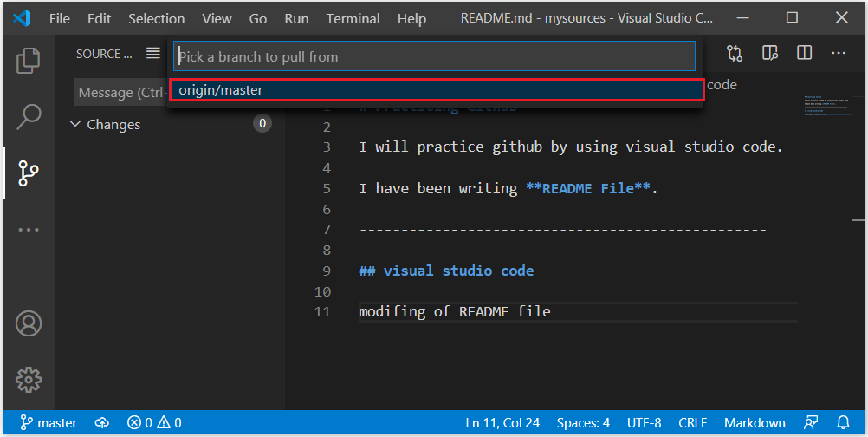This screenshot has width=868, height=437.
Task: Minimize the VS Code window
Action: [742, 17]
